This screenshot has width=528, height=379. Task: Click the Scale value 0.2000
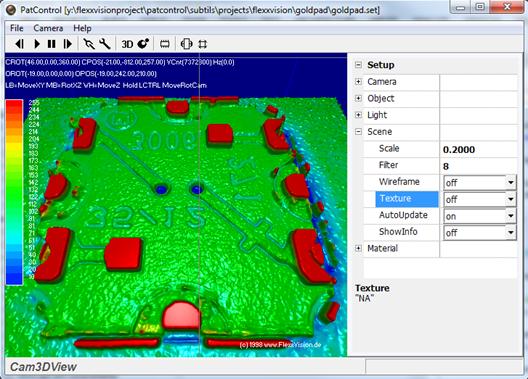[459, 149]
